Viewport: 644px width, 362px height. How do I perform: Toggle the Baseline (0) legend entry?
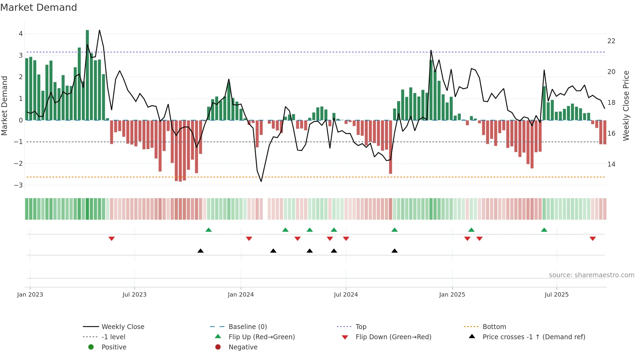(x=238, y=327)
